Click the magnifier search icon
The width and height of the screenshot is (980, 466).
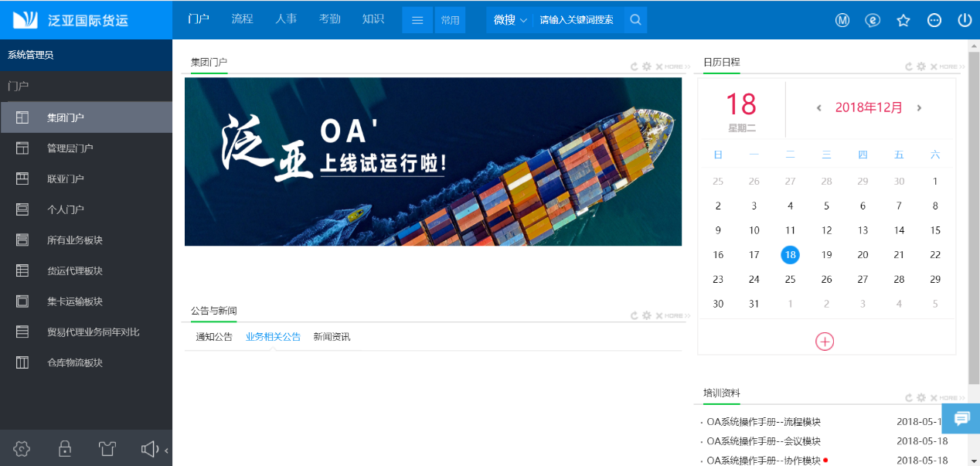[x=635, y=20]
